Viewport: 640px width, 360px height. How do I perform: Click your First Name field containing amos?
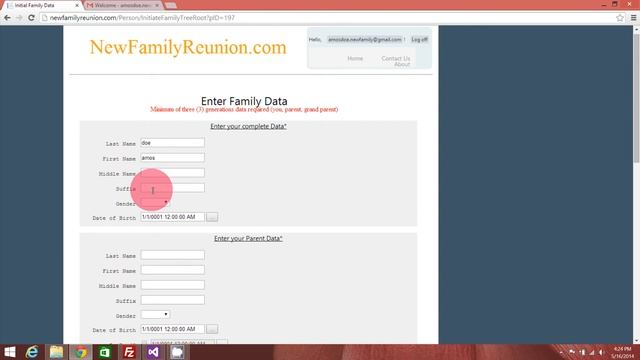[x=173, y=158]
